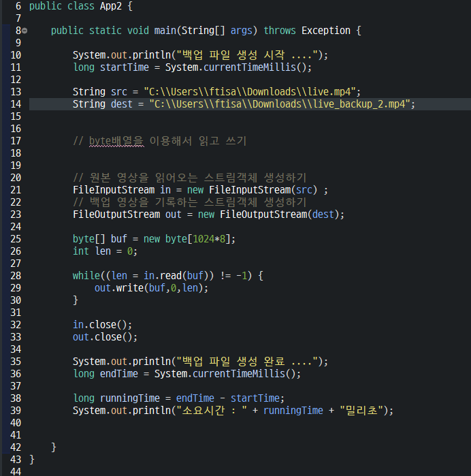Click the underlined comment word byte배열을 on line 17
This screenshot has height=476, width=471.
[116, 141]
